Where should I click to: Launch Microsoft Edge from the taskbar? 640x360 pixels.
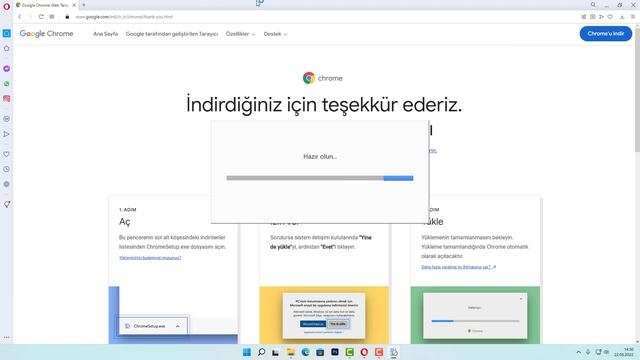305,352
